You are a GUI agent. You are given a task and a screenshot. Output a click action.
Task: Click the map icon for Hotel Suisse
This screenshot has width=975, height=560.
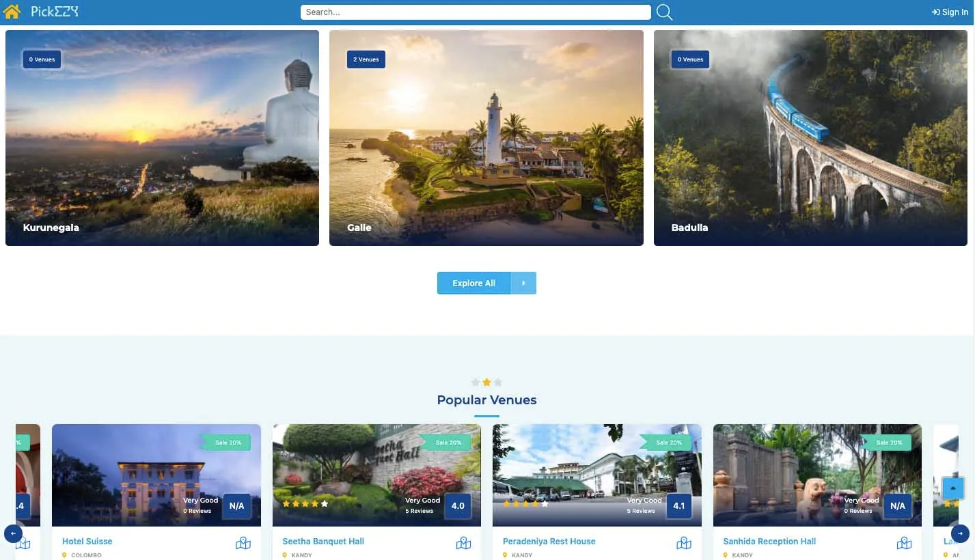click(243, 544)
